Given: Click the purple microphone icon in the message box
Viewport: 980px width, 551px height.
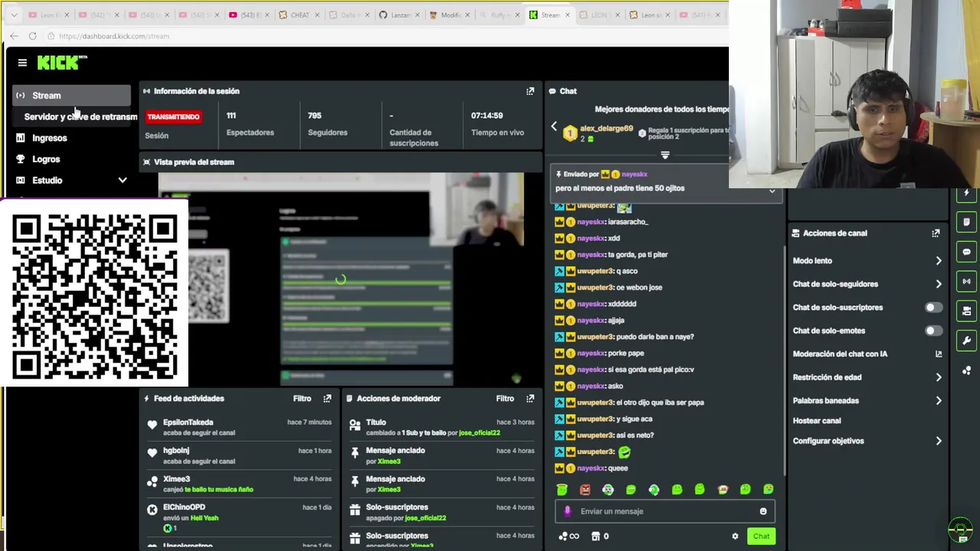Looking at the screenshot, I should tap(567, 511).
